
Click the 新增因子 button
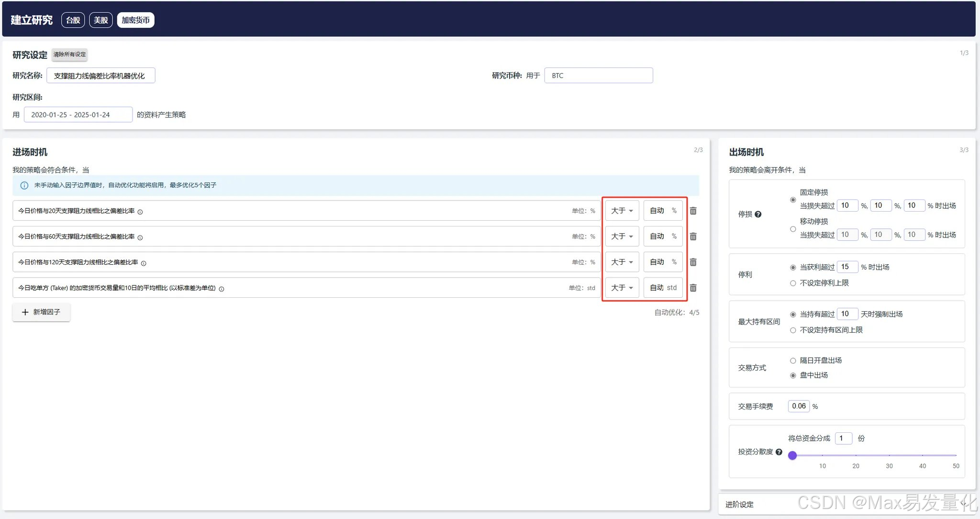point(41,312)
